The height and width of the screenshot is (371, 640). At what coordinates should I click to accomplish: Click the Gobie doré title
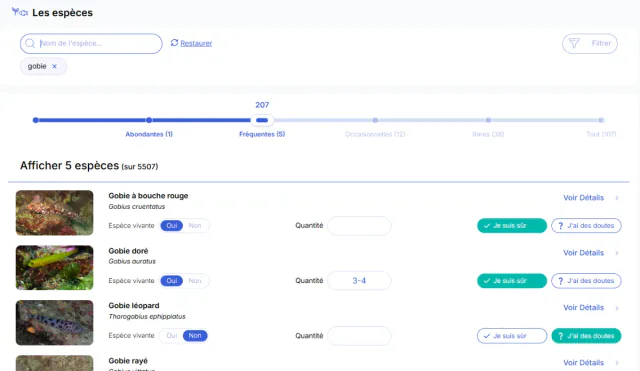[128, 251]
